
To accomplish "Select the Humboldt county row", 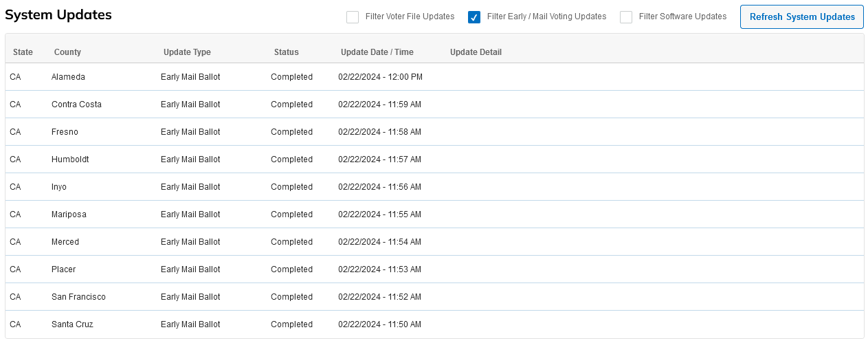I will [x=434, y=159].
